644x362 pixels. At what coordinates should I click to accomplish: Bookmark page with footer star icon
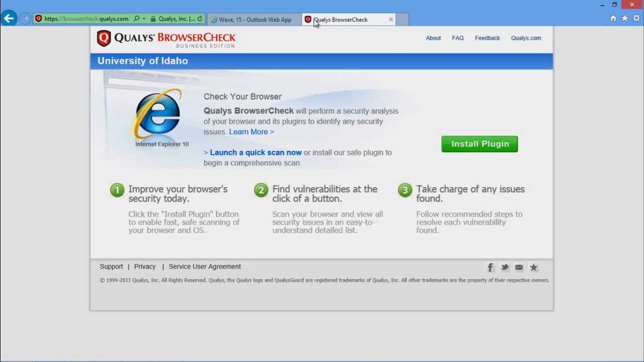[534, 267]
